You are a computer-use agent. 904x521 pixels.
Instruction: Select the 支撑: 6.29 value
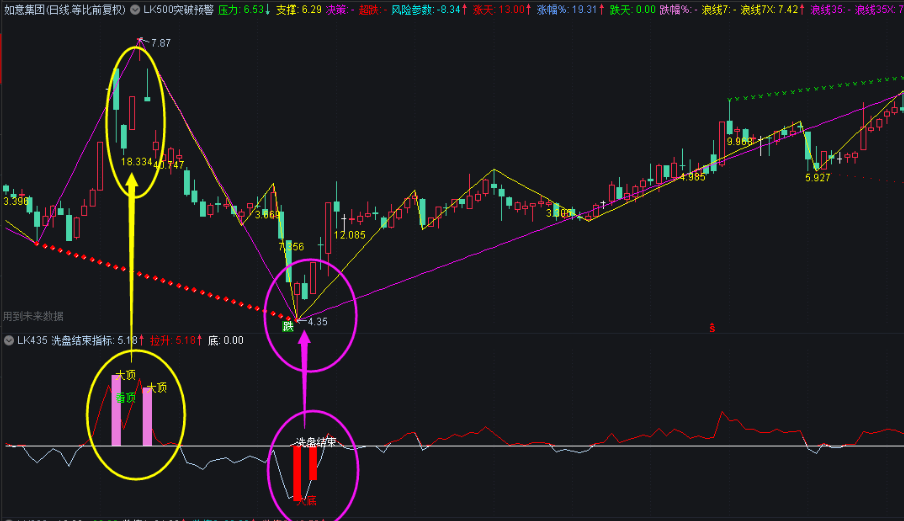coord(299,10)
